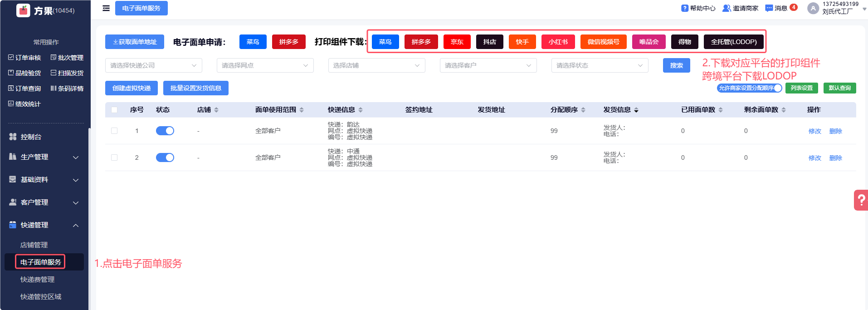Open 请选择状态 dropdown
Image resolution: width=868 pixels, height=310 pixels.
(600, 65)
